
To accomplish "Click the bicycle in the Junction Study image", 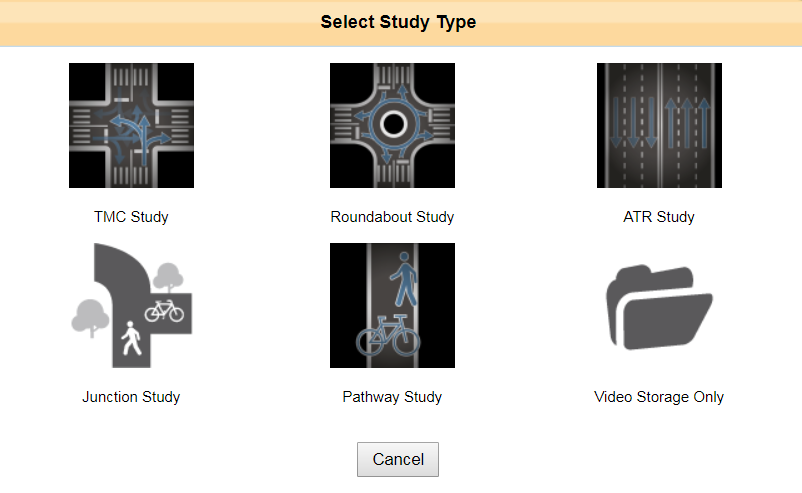I will [x=163, y=309].
